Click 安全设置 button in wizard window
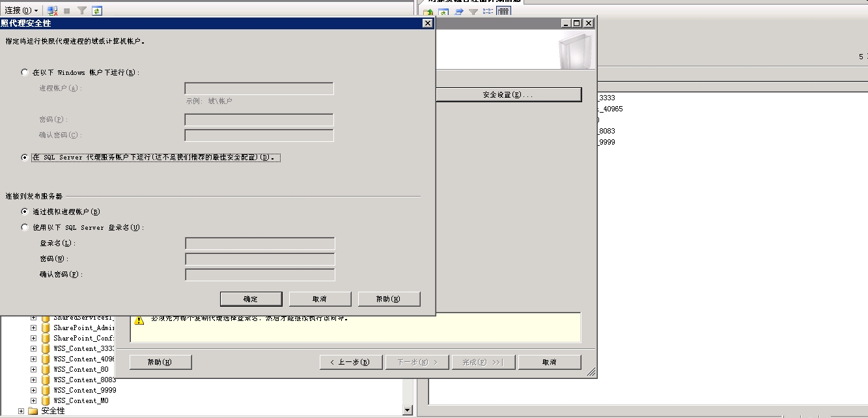Screen dimensions: 868x418 pos(508,94)
